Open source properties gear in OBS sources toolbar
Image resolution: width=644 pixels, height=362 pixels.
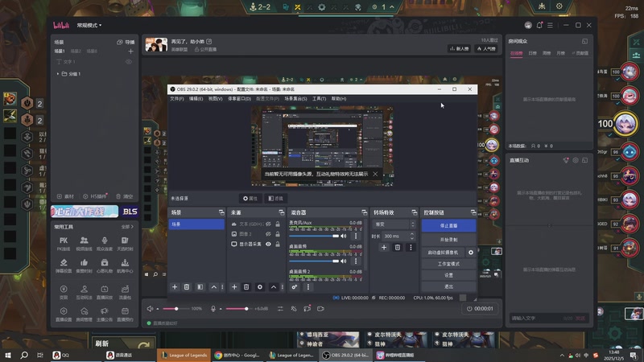click(x=259, y=287)
